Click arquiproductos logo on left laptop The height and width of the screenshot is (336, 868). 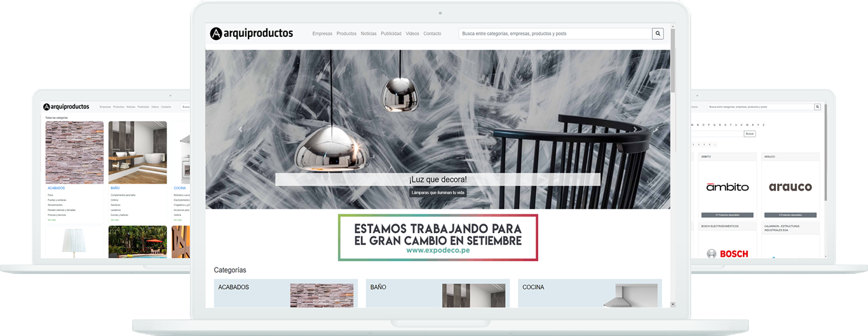(66, 107)
